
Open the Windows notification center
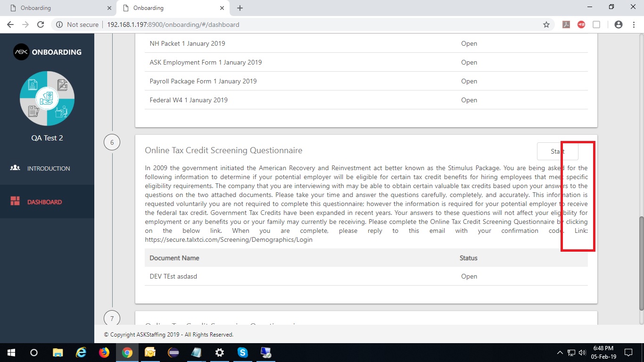point(628,353)
